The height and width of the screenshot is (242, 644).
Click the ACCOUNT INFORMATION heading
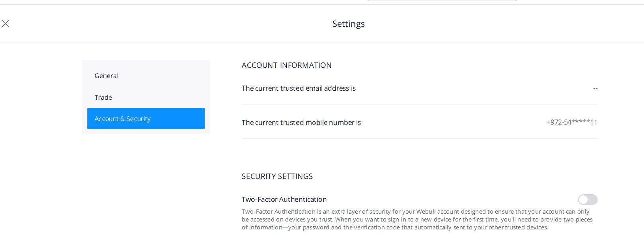point(287,65)
